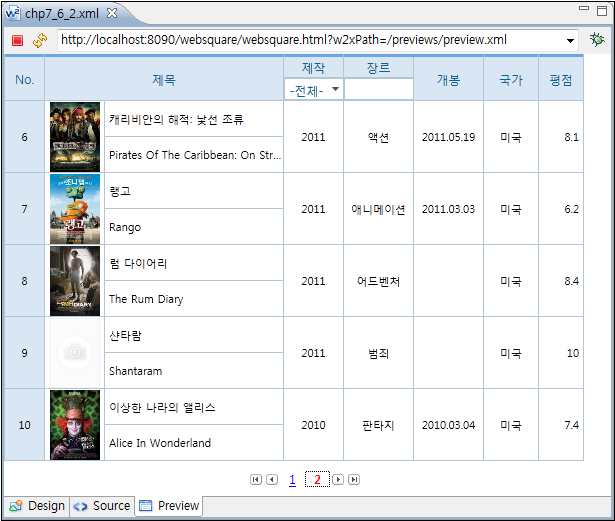
Task: Go to first page of grid
Action: (256, 480)
